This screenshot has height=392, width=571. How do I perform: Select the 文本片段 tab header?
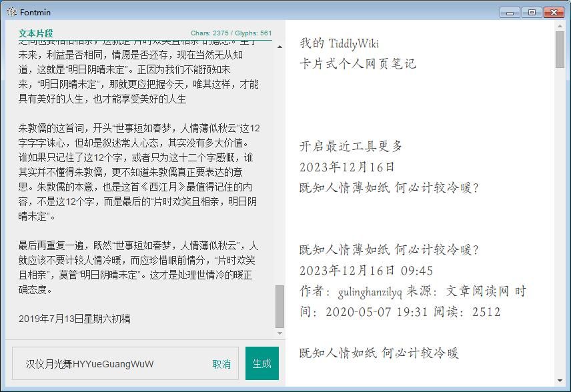click(x=35, y=33)
